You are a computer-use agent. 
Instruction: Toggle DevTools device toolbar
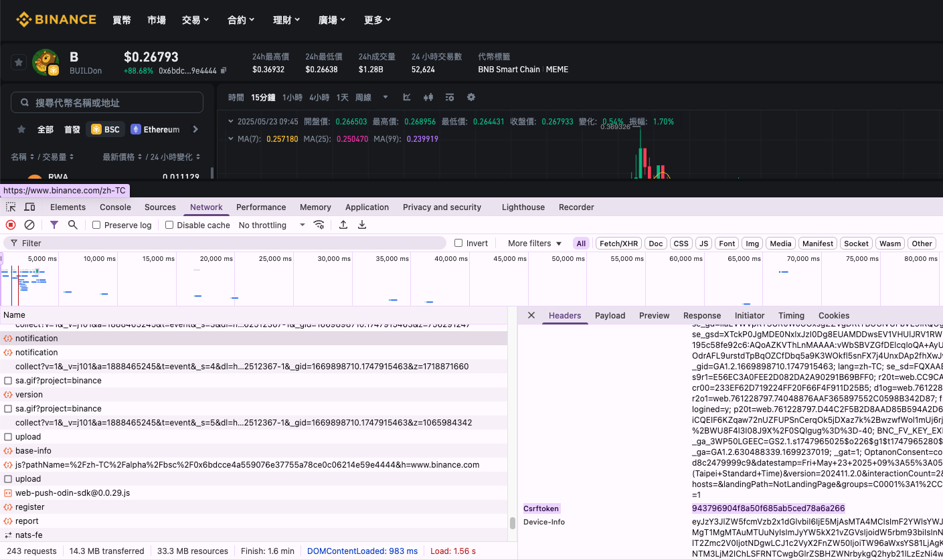pyautogui.click(x=30, y=207)
